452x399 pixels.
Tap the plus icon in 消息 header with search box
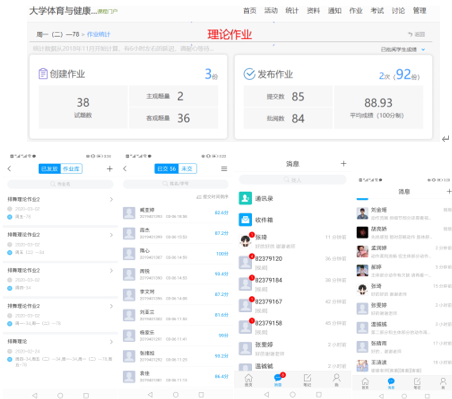coord(343,163)
